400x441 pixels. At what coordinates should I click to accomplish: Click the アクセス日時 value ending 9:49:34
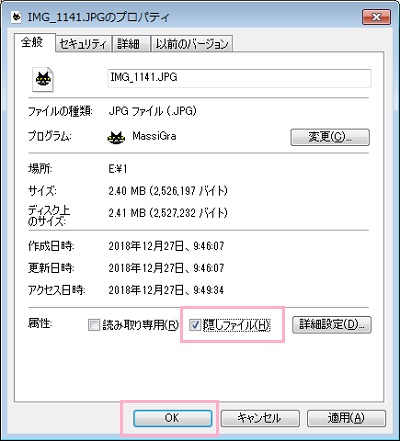pos(166,290)
